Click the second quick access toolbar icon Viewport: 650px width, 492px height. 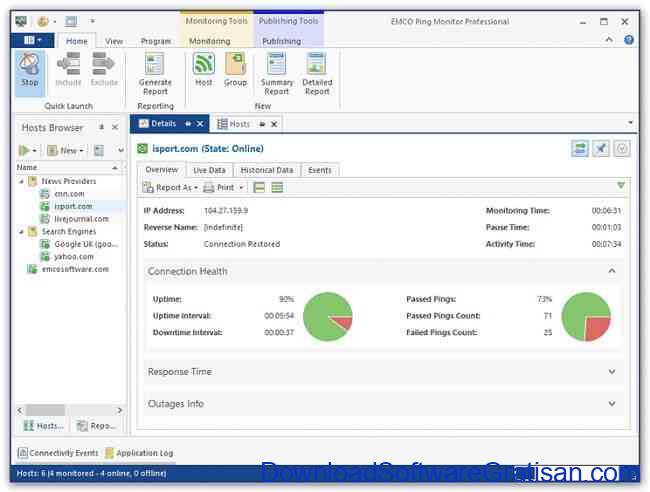tap(43, 21)
